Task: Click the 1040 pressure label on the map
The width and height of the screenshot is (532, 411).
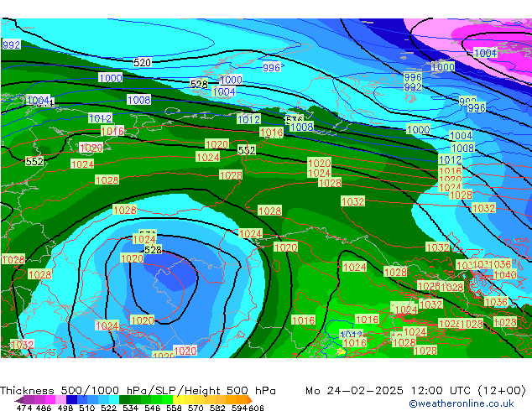Action: pyautogui.click(x=504, y=275)
